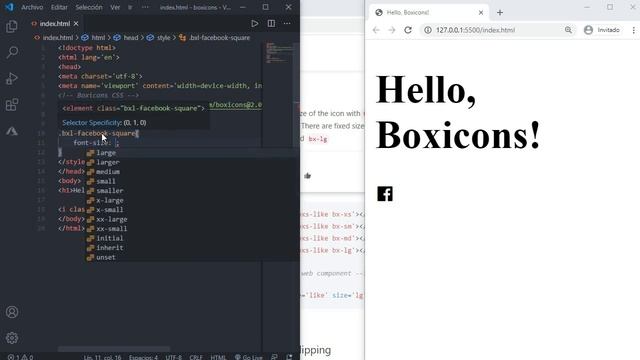Open Run and Debug in activity bar

pyautogui.click(x=12, y=78)
